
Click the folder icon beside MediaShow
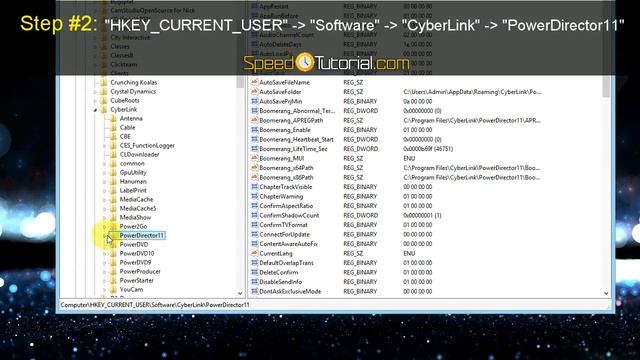pos(113,218)
